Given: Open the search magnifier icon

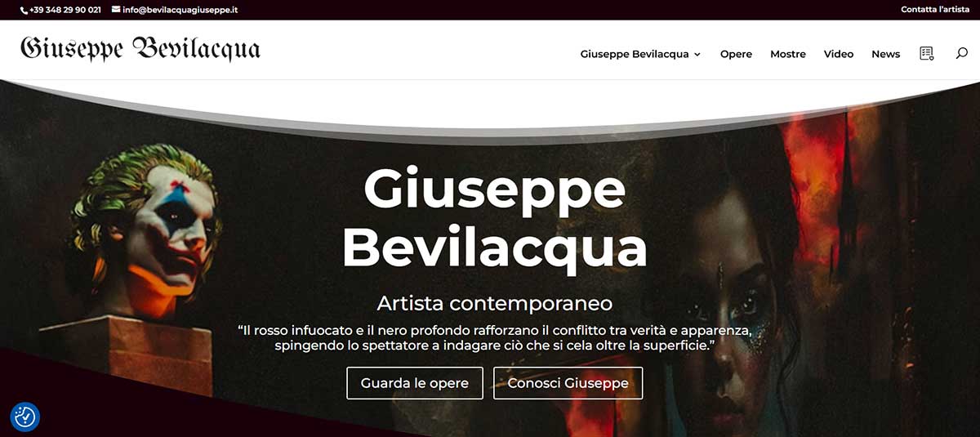Looking at the screenshot, I should coord(962,54).
